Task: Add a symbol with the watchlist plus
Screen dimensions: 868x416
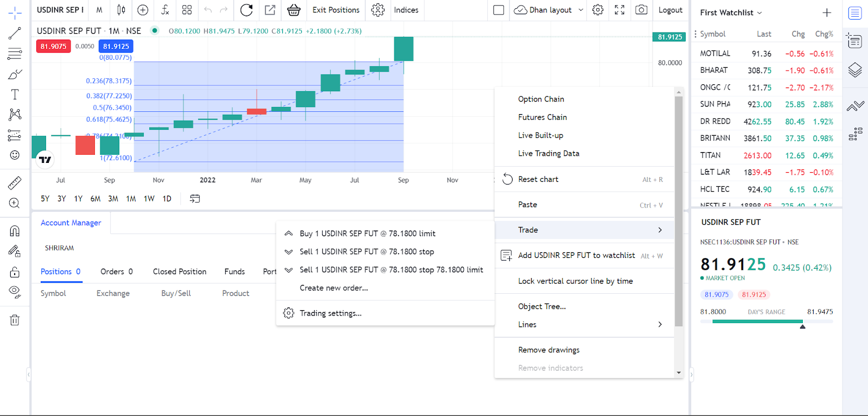Action: click(827, 12)
